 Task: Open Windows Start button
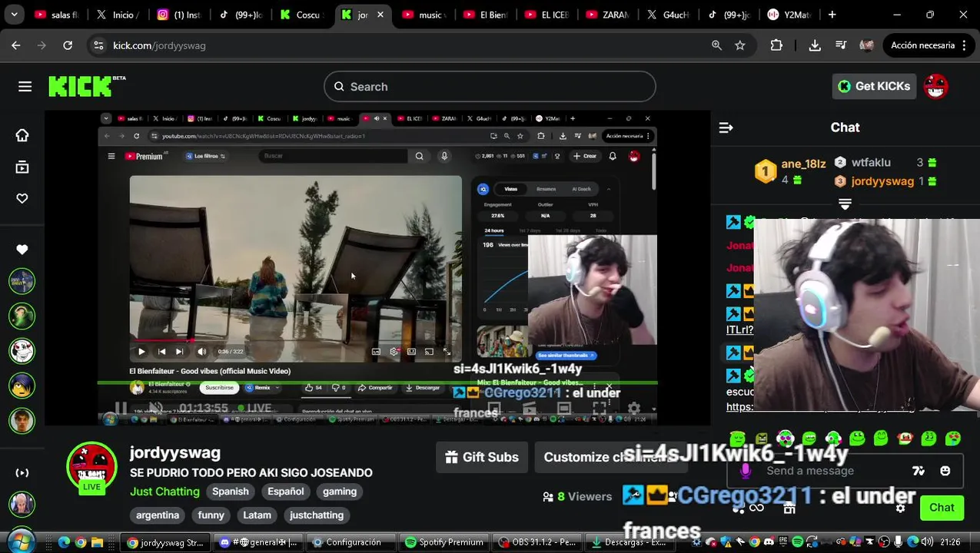click(x=22, y=542)
